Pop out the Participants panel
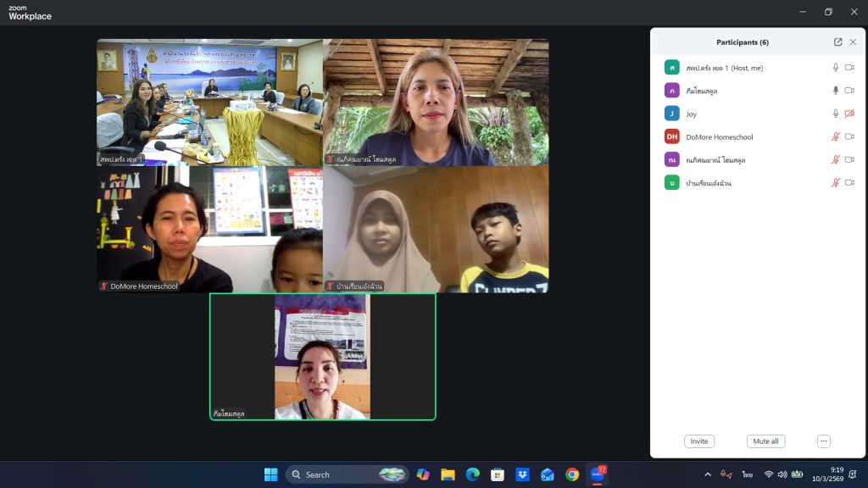The width and height of the screenshot is (868, 488). point(837,42)
